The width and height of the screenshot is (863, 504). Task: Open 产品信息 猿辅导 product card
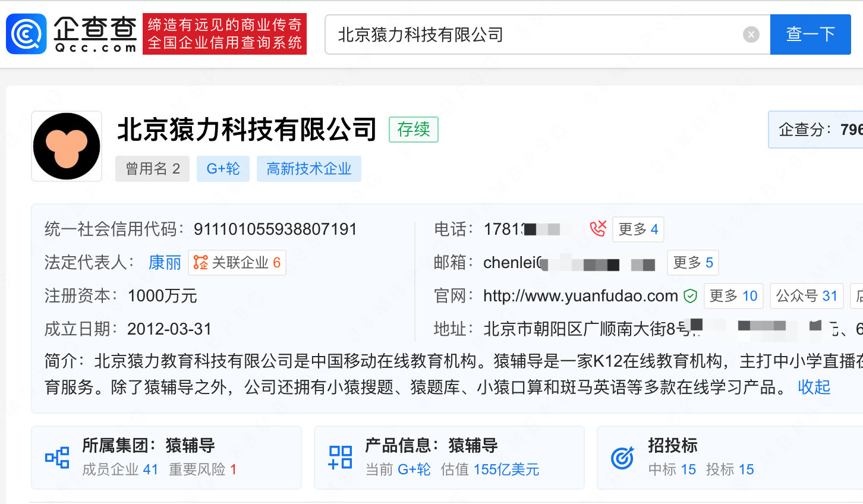(x=449, y=458)
